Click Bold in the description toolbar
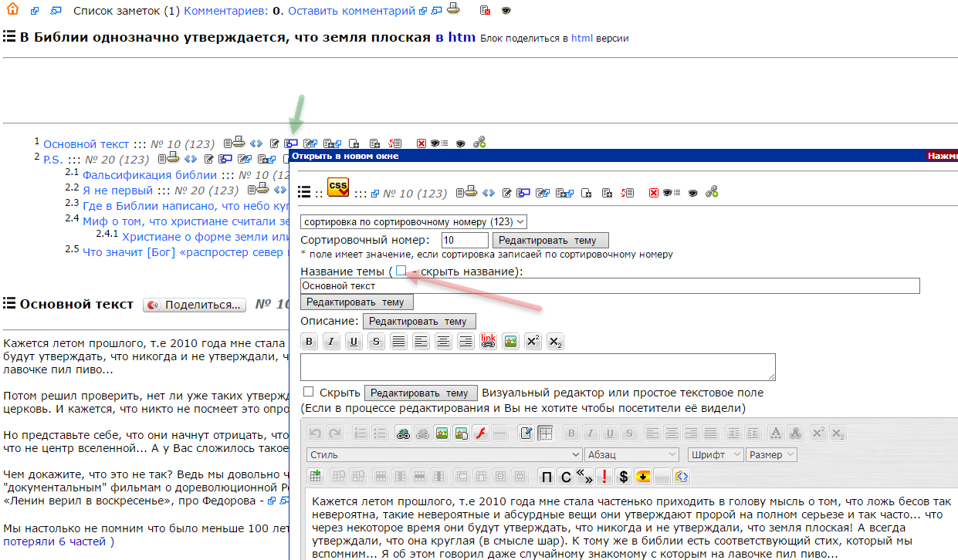The width and height of the screenshot is (958, 560). pos(309,342)
